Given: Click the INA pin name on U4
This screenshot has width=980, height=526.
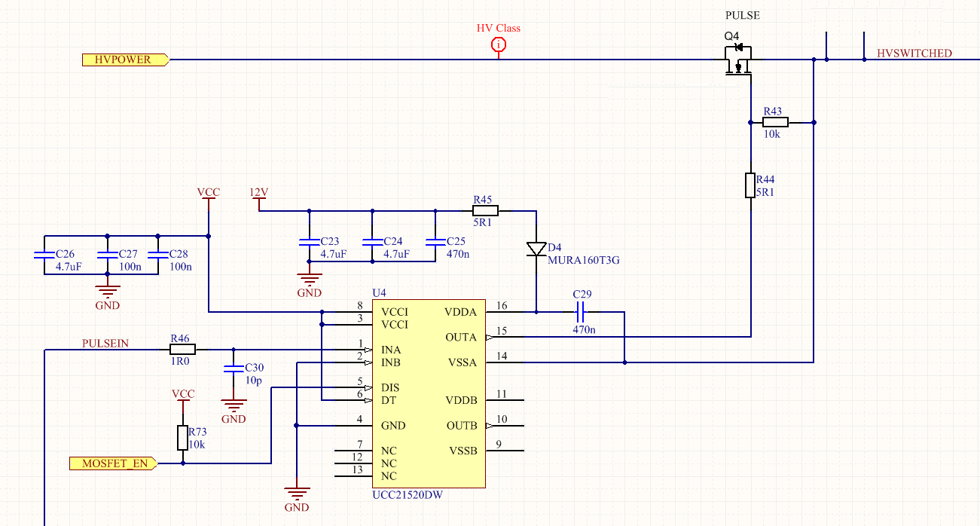Looking at the screenshot, I should point(391,350).
